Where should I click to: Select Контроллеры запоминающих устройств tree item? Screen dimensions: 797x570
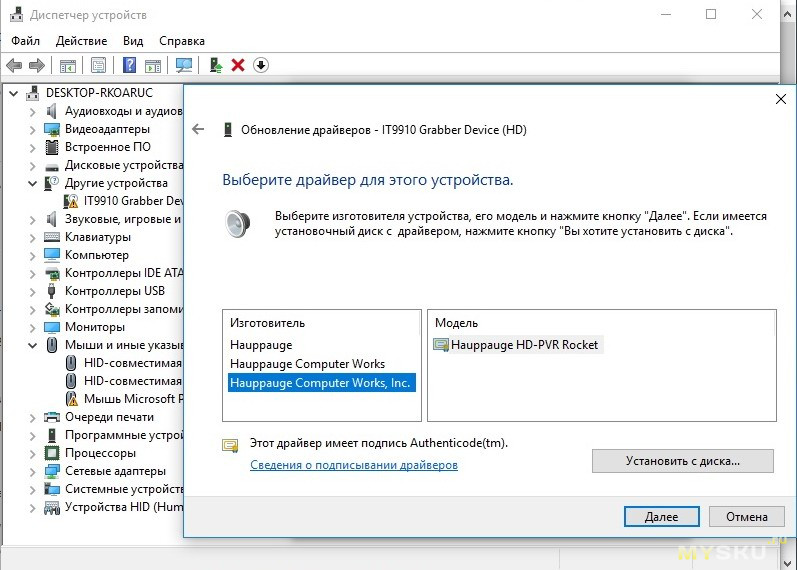click(124, 309)
